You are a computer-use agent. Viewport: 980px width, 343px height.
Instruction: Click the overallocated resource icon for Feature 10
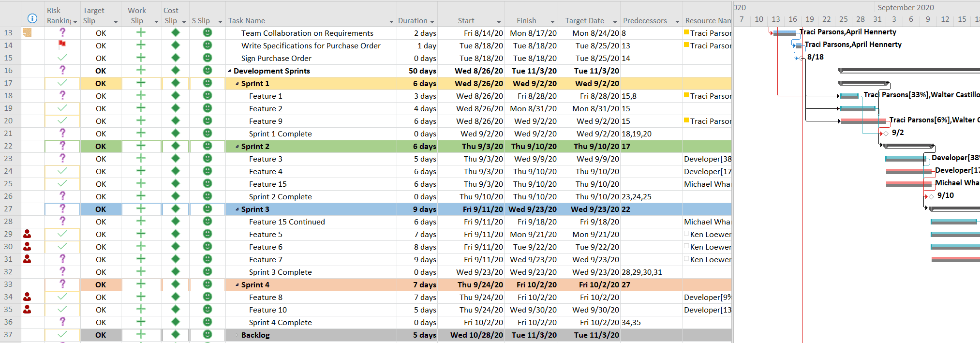click(x=27, y=310)
